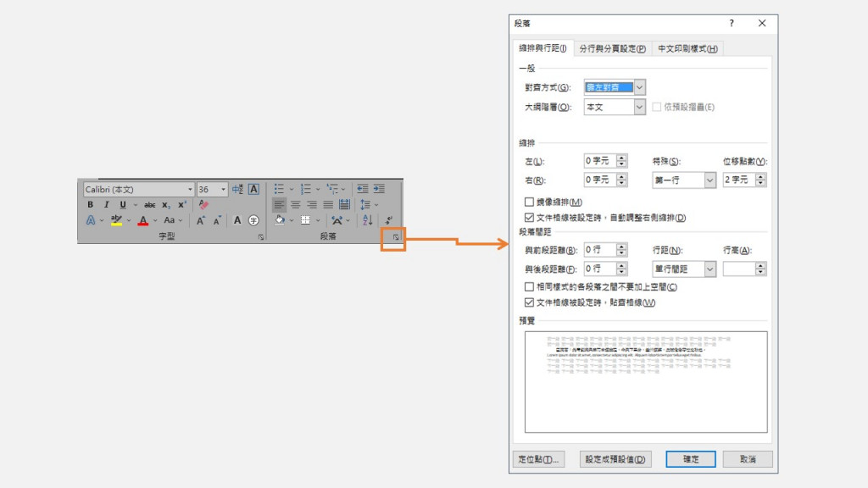Confirm with the 確定 button
The image size is (868, 488).
(690, 459)
